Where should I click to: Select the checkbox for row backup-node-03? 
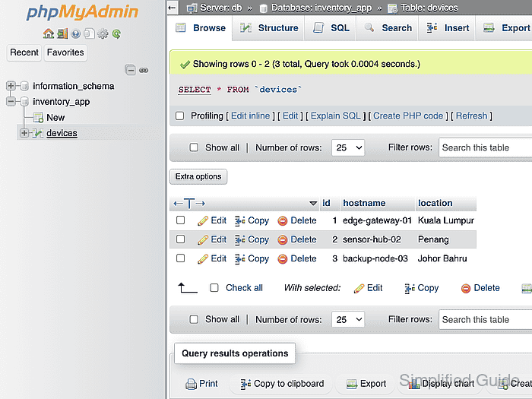point(181,258)
